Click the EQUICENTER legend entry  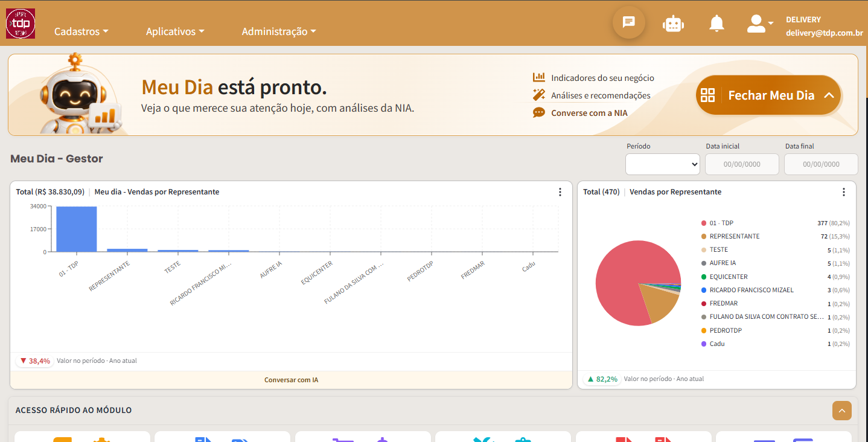click(775, 277)
